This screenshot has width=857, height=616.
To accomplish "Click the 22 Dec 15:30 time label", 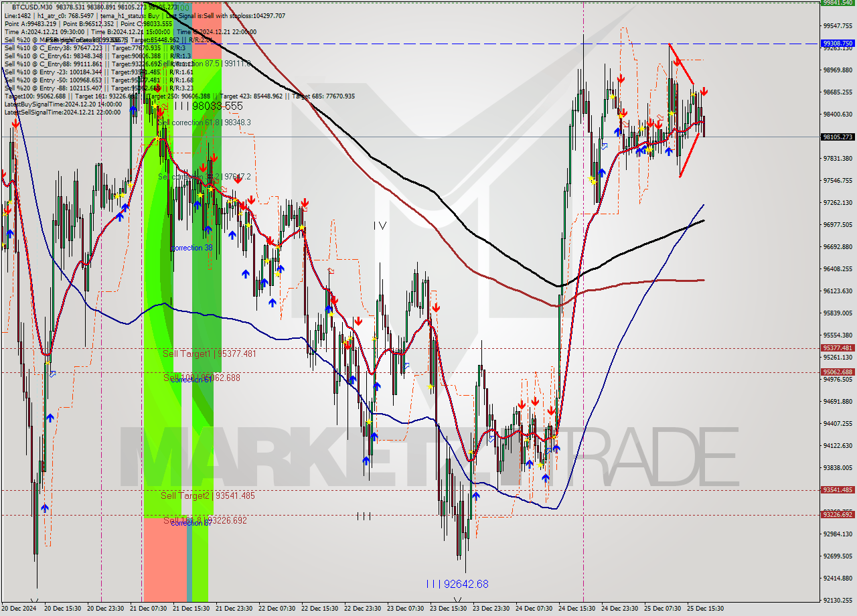I will pos(319,609).
